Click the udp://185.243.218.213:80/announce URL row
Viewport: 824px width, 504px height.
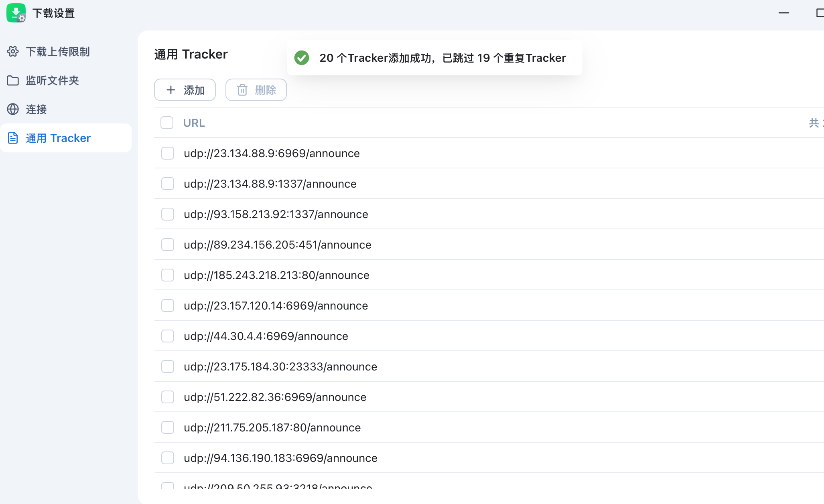coord(276,275)
